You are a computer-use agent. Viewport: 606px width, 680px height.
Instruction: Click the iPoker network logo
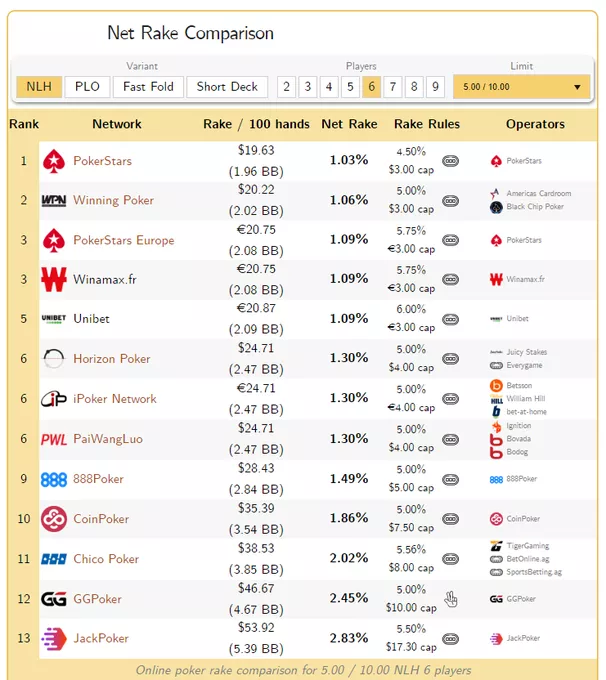[x=54, y=399]
